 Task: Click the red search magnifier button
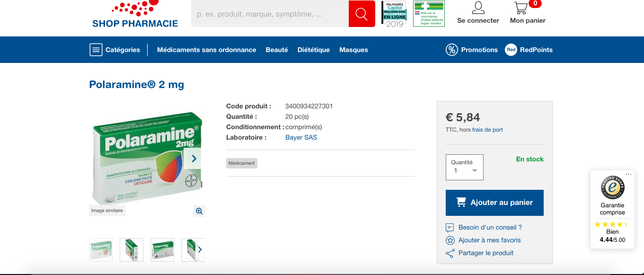(362, 14)
